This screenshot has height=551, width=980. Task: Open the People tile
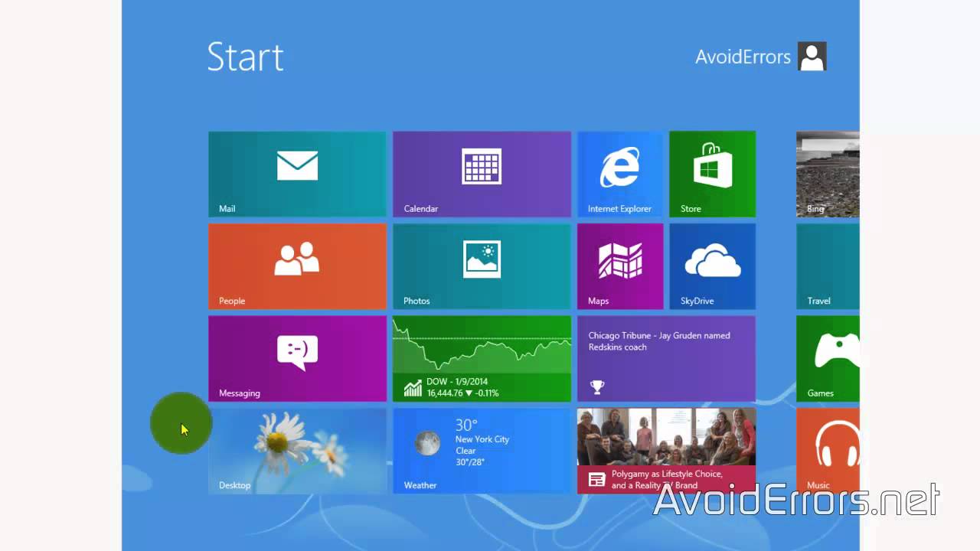coord(297,266)
